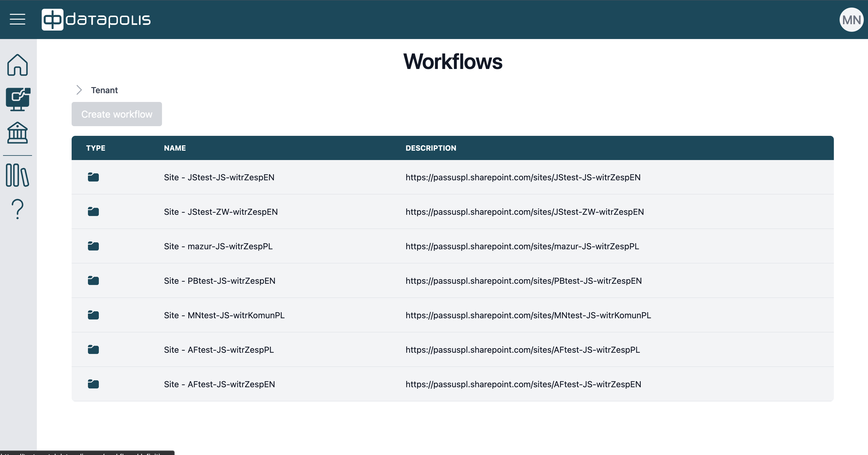This screenshot has height=455, width=868.
Task: Expand the Tenant chevron
Action: point(79,90)
